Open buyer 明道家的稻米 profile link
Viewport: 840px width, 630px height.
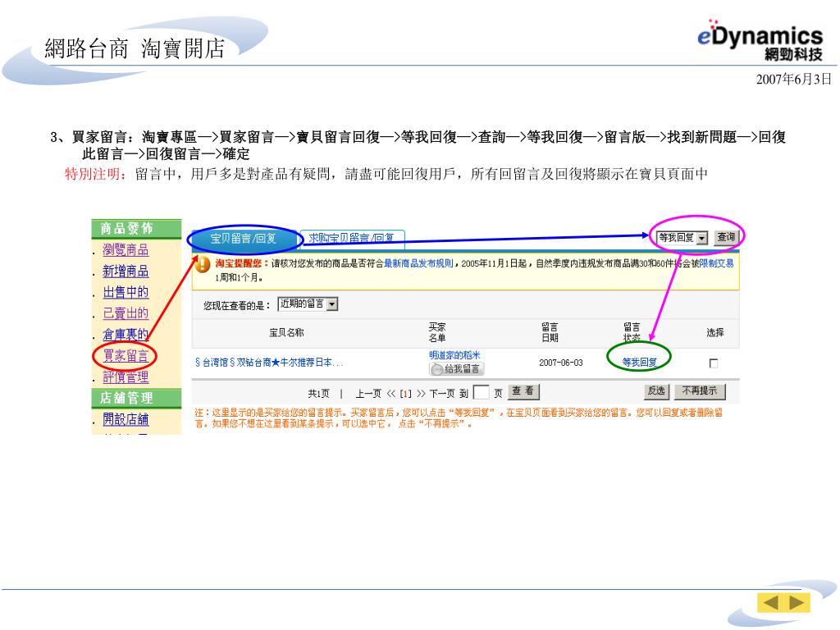454,355
